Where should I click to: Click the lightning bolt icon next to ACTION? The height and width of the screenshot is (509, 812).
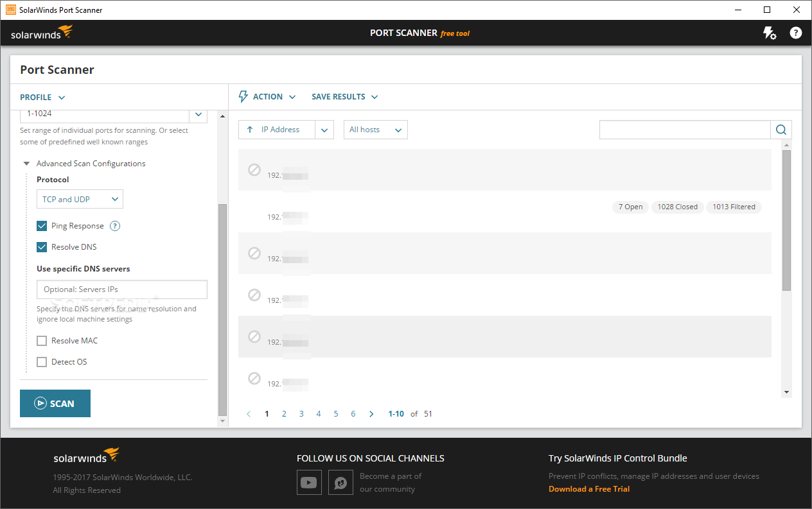(243, 97)
